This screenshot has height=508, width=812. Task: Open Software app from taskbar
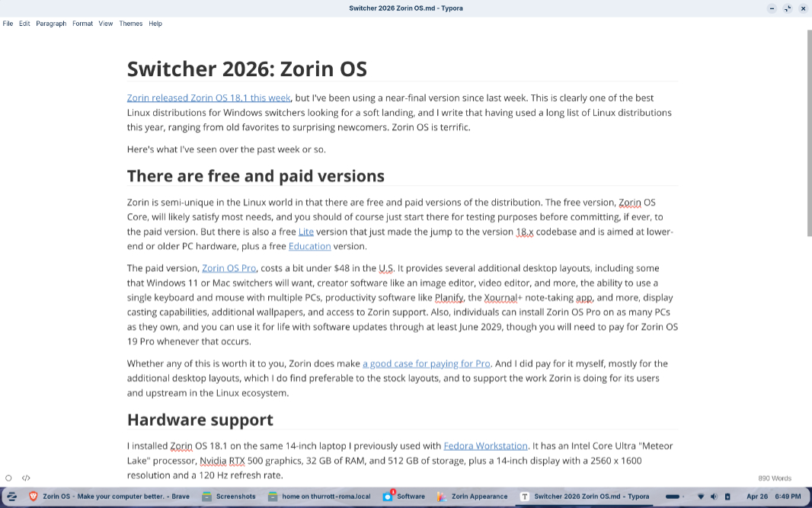(x=404, y=496)
